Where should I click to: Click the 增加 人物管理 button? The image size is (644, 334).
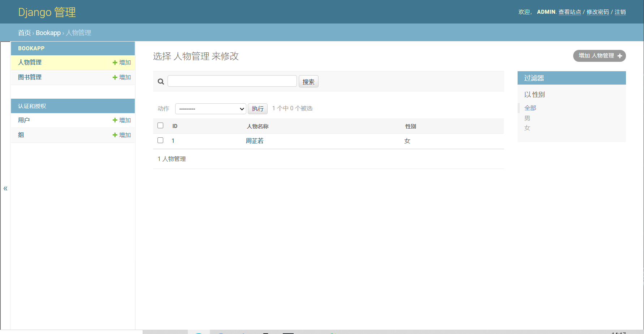point(599,56)
